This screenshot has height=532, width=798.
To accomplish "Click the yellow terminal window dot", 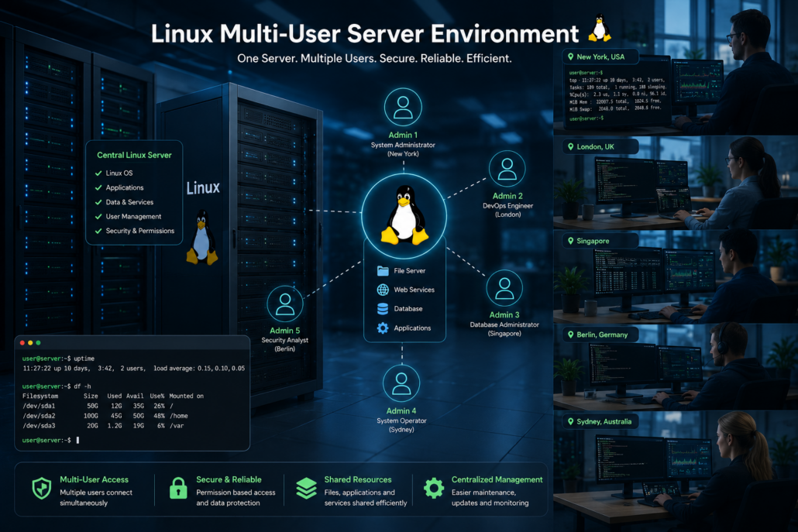I will pyautogui.click(x=30, y=343).
